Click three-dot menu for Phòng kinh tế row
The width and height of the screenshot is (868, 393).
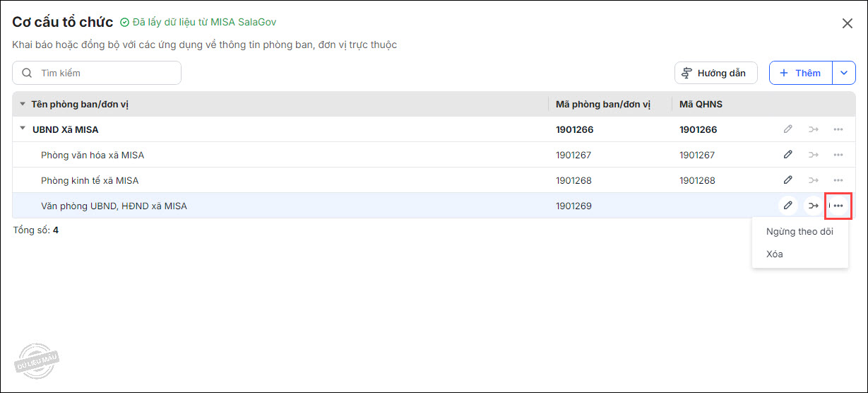coord(838,180)
